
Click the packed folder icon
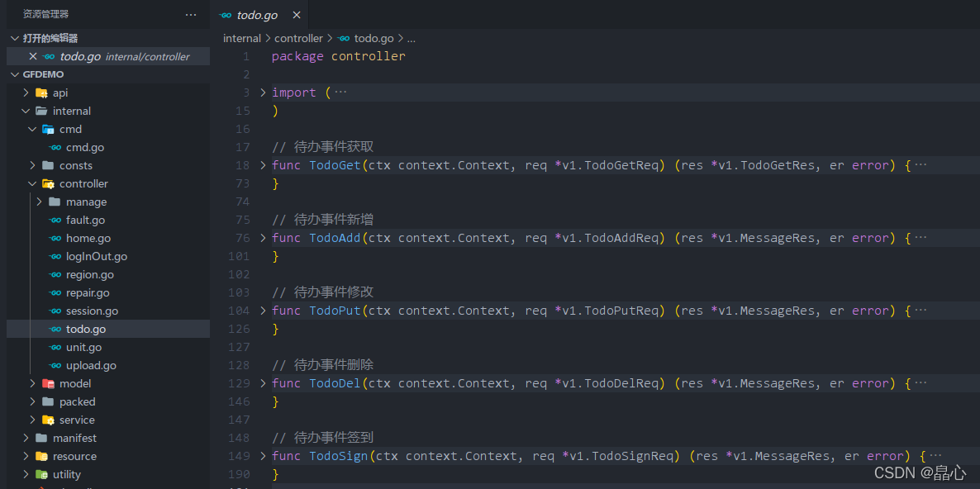click(x=47, y=401)
